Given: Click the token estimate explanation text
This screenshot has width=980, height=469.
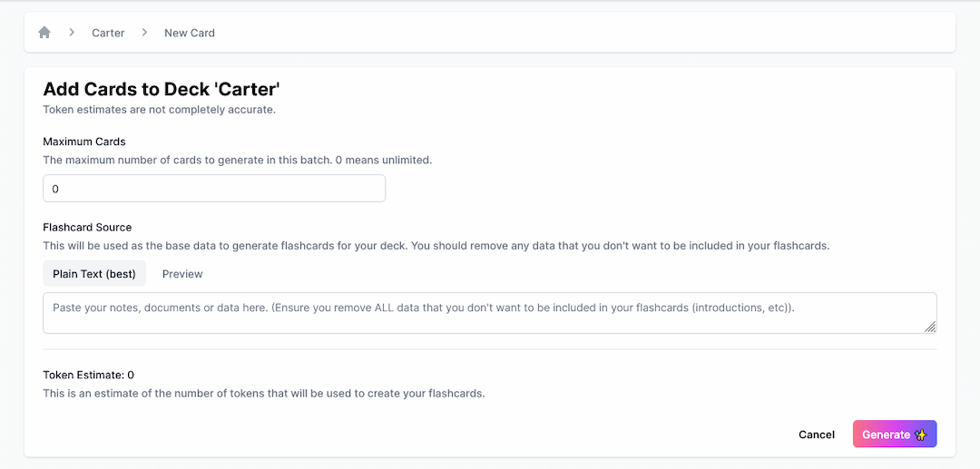Looking at the screenshot, I should [264, 394].
